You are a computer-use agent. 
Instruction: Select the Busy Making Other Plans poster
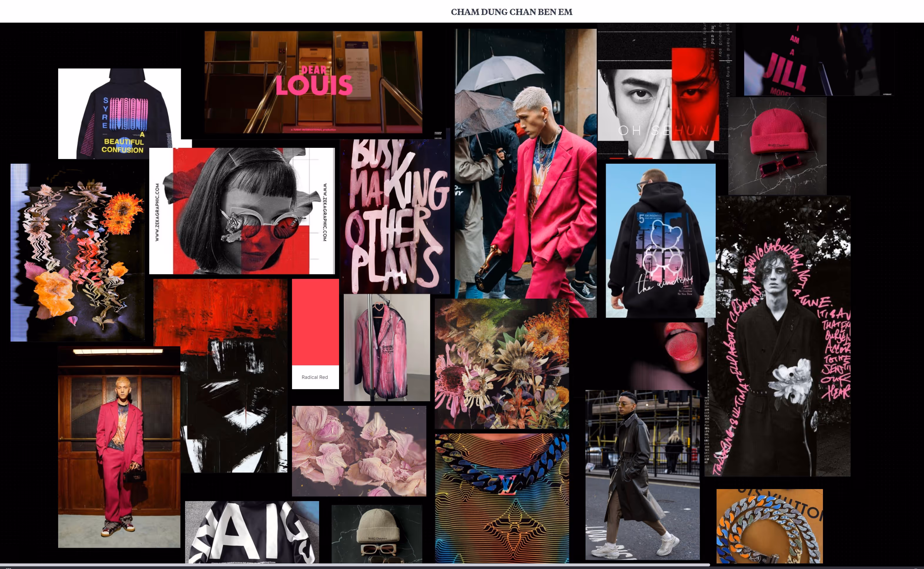click(x=396, y=216)
